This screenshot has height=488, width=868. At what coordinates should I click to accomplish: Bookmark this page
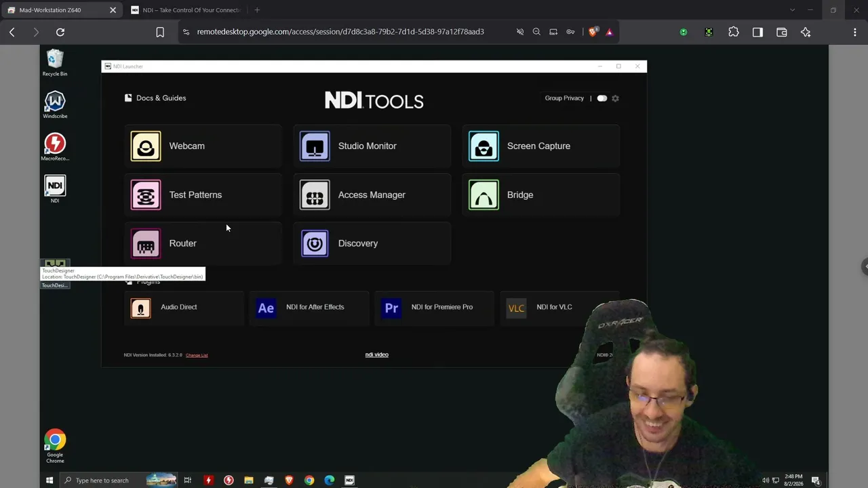coord(160,32)
